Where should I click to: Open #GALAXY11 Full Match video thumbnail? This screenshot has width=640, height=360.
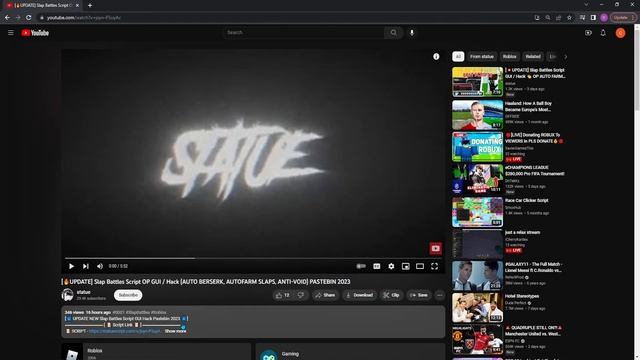coord(478,276)
